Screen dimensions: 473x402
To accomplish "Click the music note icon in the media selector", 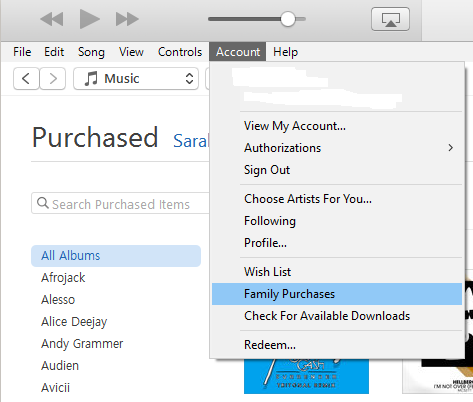I will (x=91, y=79).
